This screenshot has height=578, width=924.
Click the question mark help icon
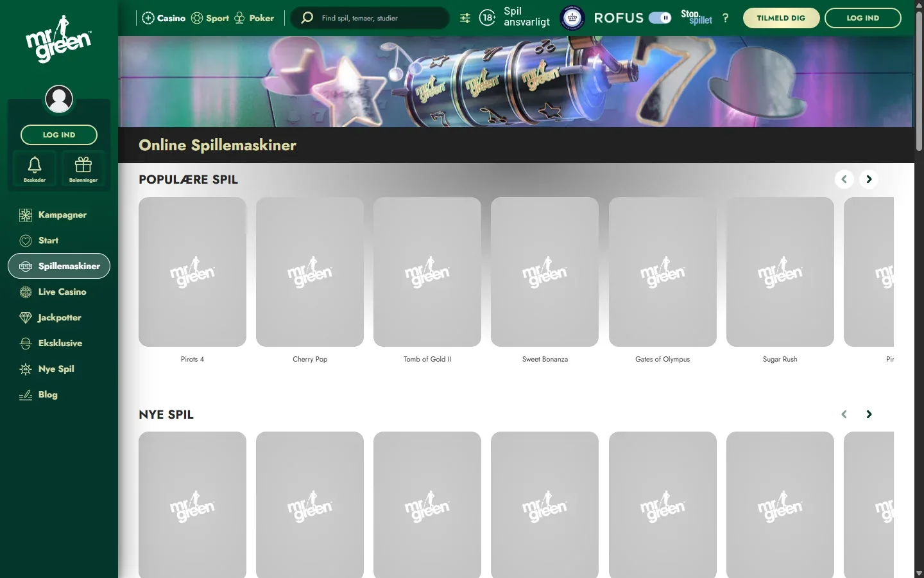(x=726, y=18)
